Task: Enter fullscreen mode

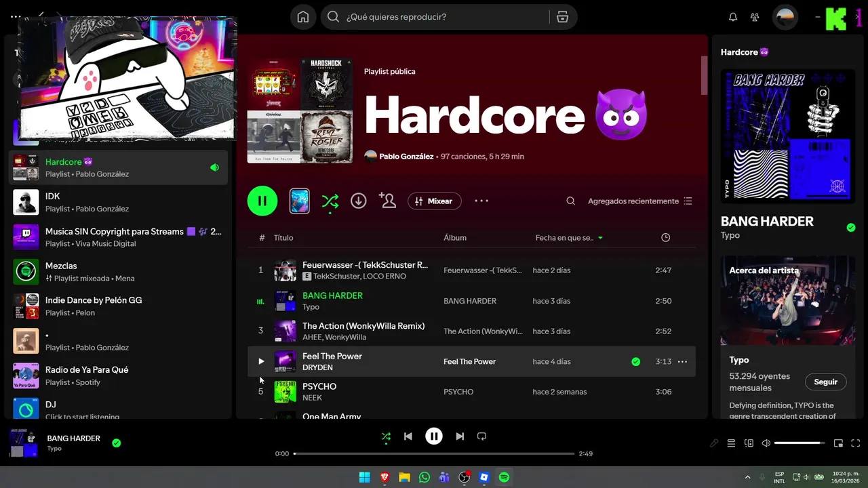Action: coord(856,443)
